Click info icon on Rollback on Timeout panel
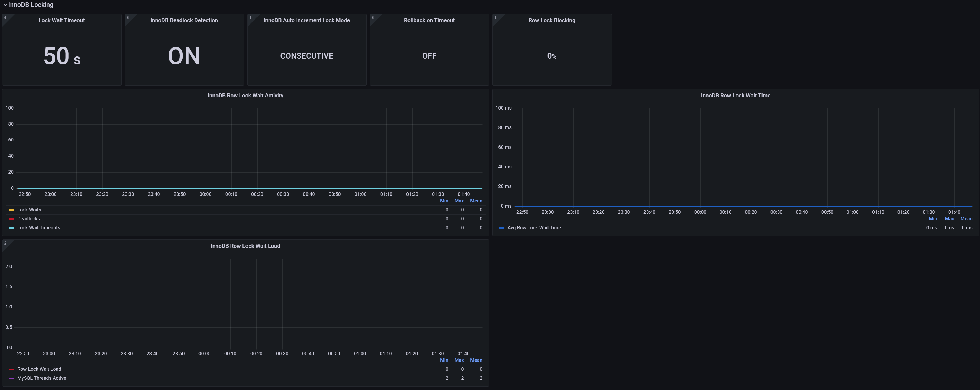980x390 pixels. 373,18
